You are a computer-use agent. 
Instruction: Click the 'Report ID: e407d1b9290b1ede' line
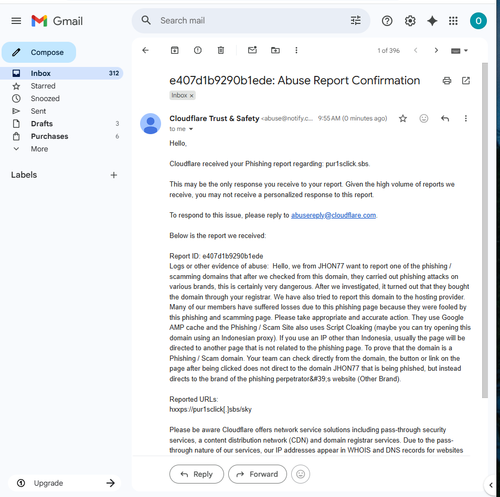[216, 256]
